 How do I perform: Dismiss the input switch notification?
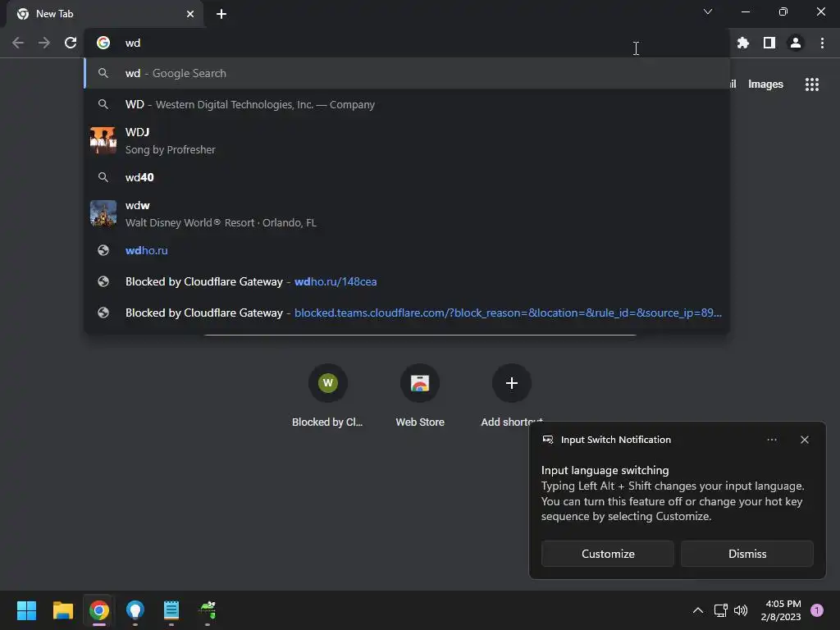746,554
